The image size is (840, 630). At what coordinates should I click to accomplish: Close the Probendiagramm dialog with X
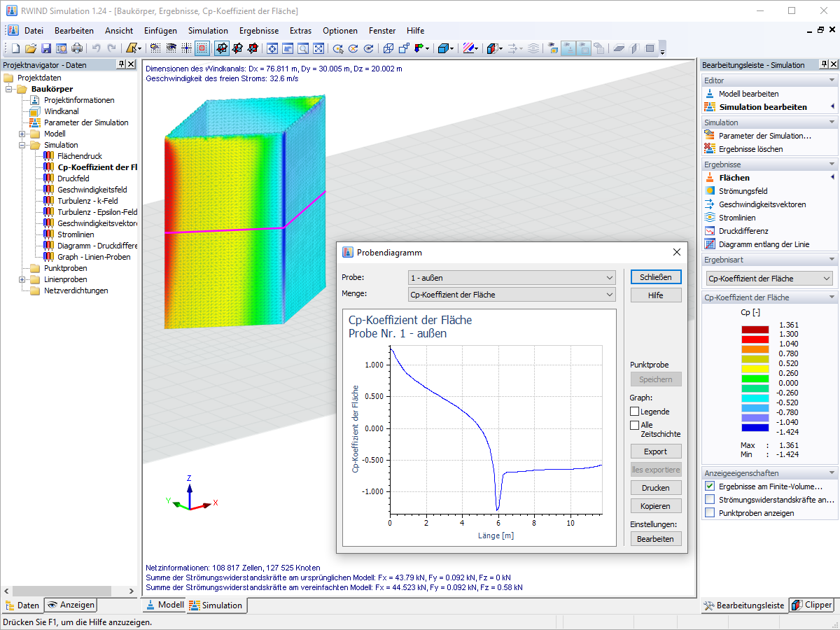(677, 252)
